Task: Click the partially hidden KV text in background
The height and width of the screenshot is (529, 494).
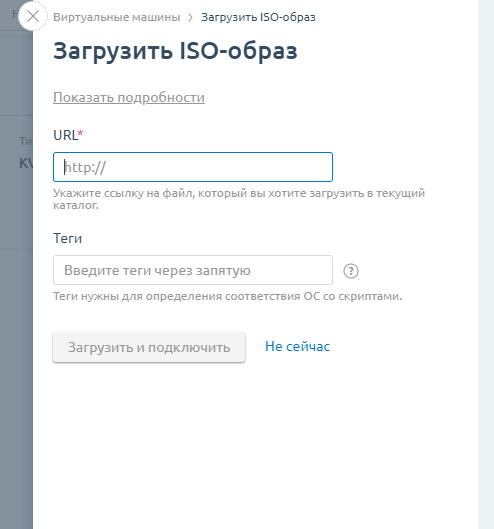Action: pos(26,164)
